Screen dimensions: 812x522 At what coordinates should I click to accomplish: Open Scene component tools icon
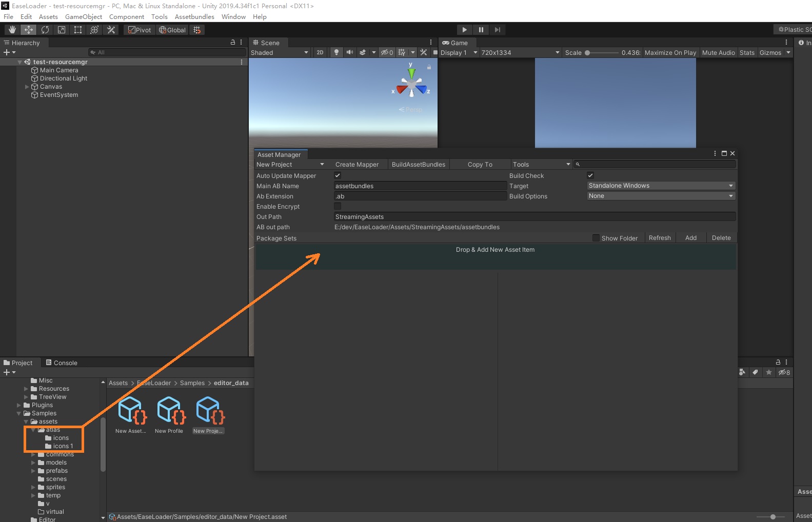[423, 52]
